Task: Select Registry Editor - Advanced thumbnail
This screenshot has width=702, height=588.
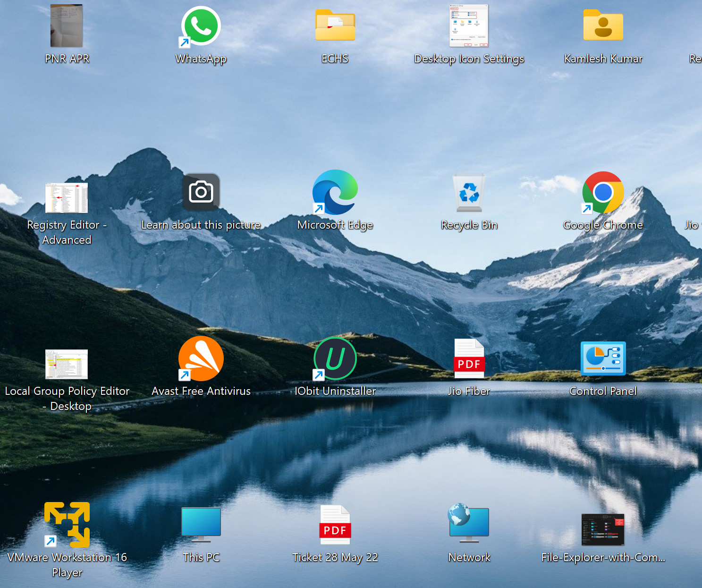Action: point(67,198)
